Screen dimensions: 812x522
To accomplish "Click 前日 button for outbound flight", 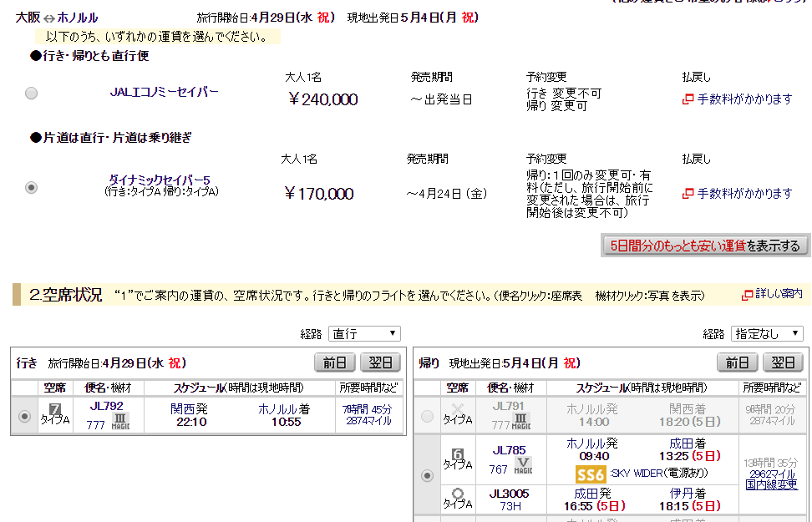I will [334, 362].
